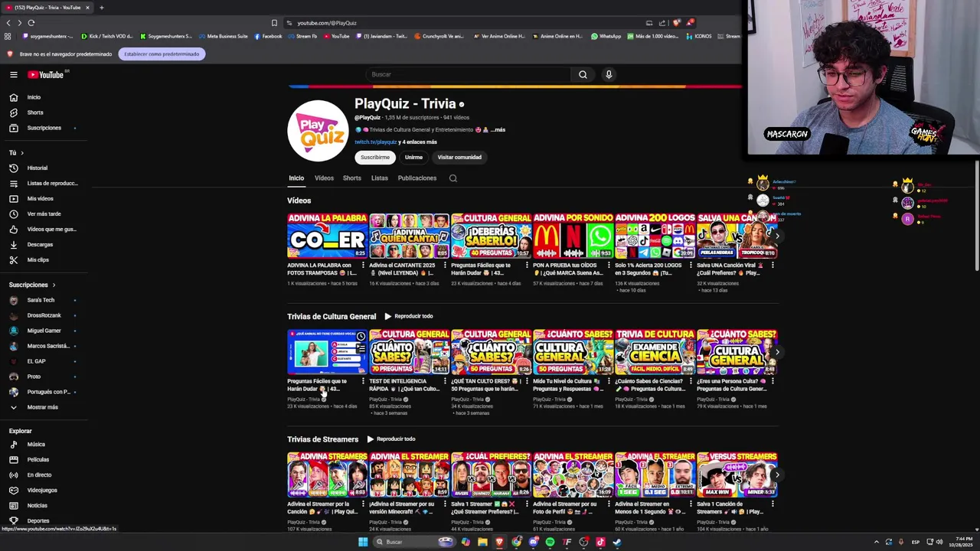Click the browser address bar

pos(467,23)
